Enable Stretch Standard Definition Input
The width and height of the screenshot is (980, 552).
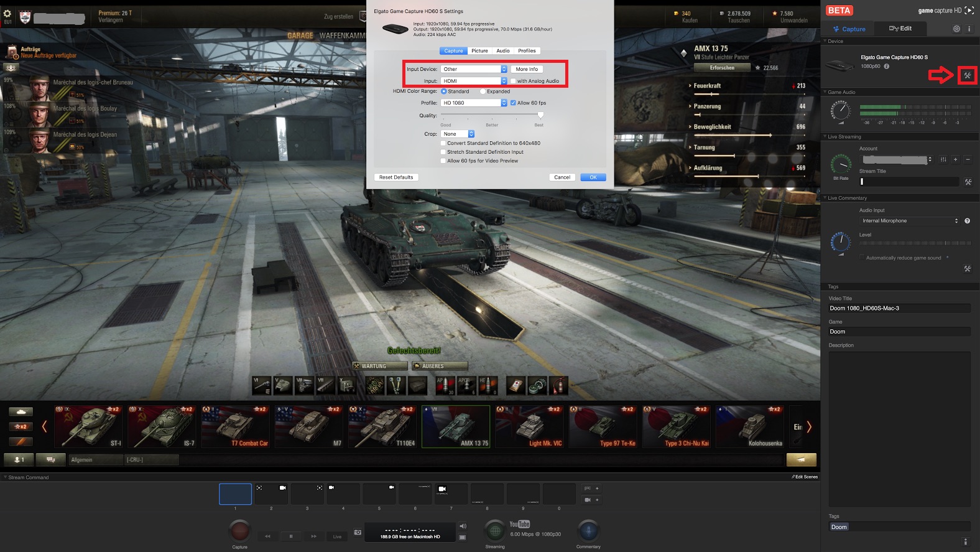(x=443, y=152)
